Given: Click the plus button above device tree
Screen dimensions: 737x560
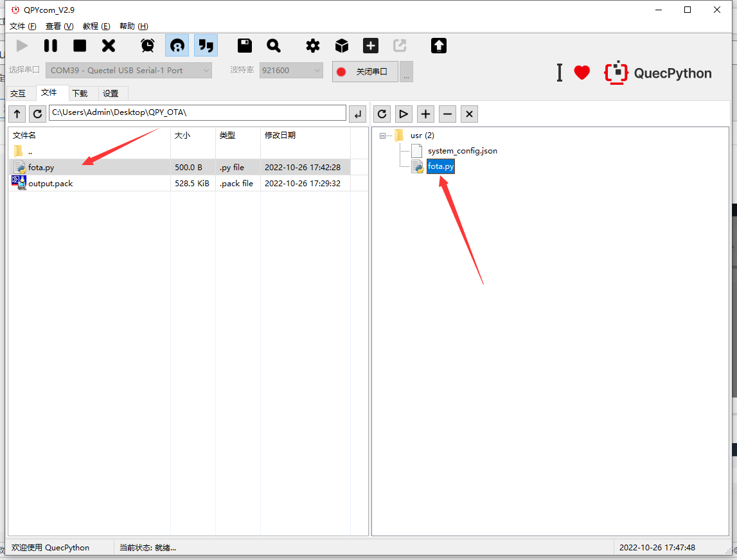Looking at the screenshot, I should point(425,114).
